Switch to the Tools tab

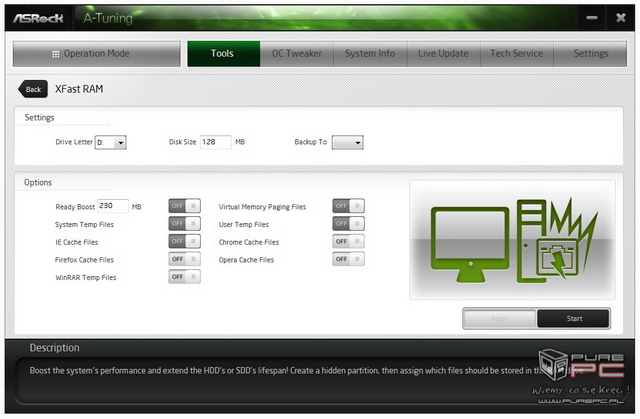coord(224,53)
